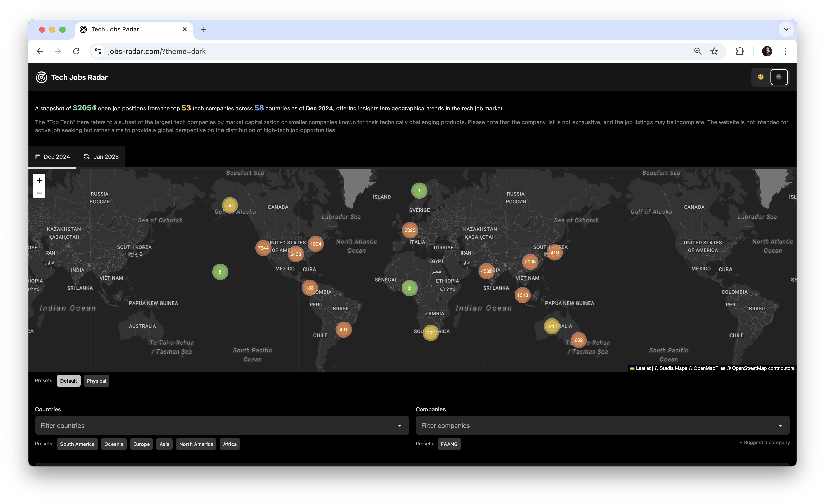Switch to the Dec 2024 tab

click(x=52, y=157)
